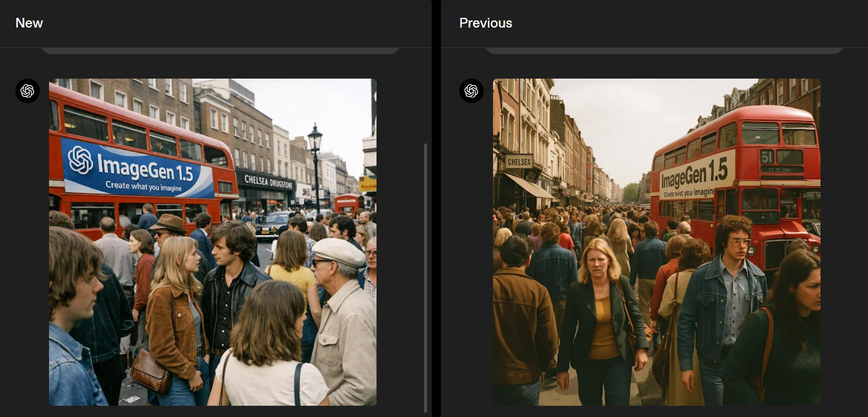868x417 pixels.
Task: Click the ChatGPT logo avatar in New panel
Action: click(28, 91)
